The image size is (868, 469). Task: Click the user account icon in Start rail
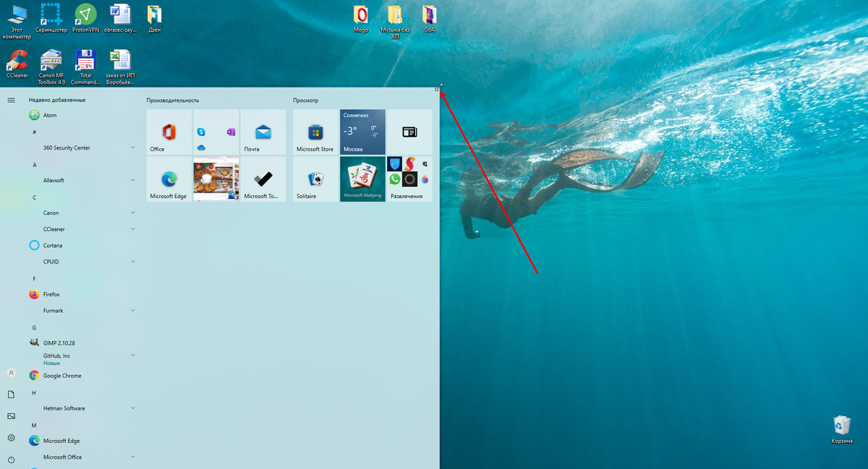[11, 373]
